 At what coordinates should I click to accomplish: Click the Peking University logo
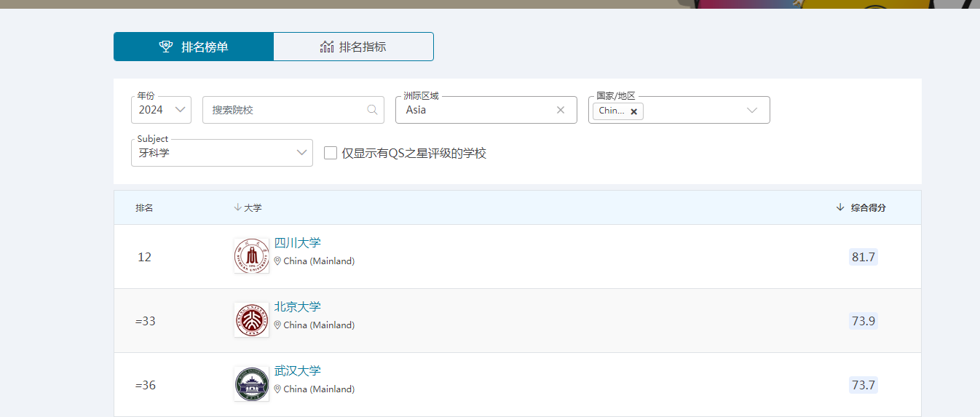coord(251,320)
